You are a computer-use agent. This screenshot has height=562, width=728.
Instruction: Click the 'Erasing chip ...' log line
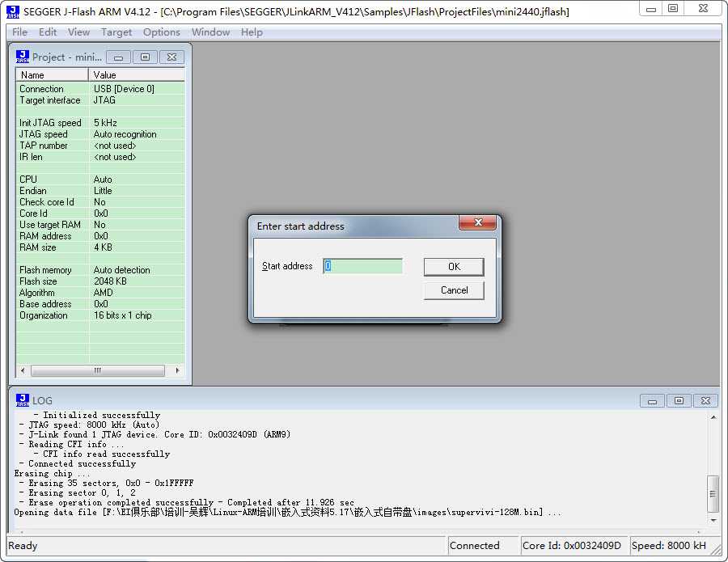coord(52,473)
